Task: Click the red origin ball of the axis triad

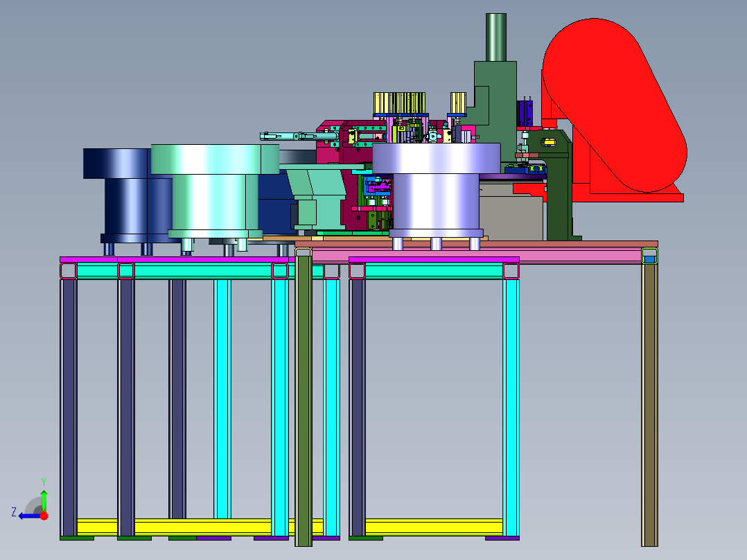Action: coord(44,516)
